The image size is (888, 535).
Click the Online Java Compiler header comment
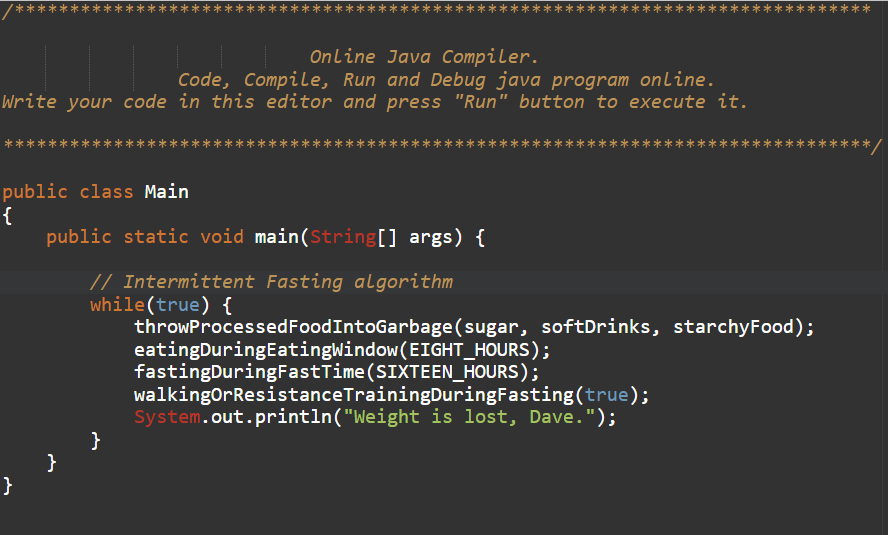424,57
